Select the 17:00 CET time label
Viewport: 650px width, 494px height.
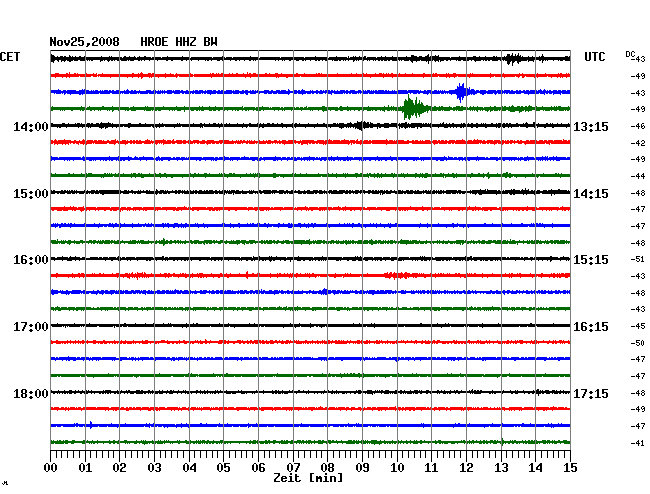click(x=31, y=327)
